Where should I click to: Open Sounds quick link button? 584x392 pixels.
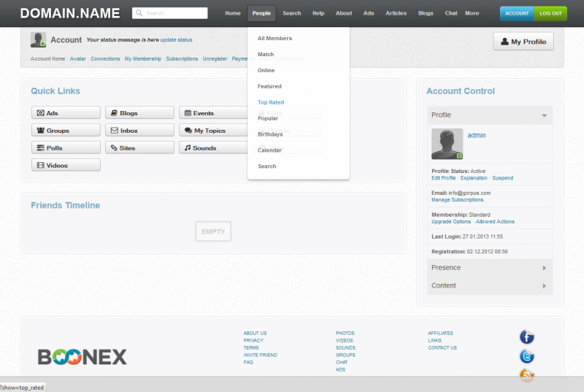[x=213, y=148]
